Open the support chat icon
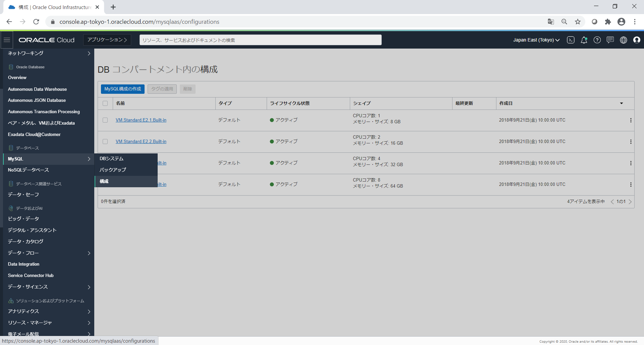Screen dimensions: 644x345 coord(610,40)
